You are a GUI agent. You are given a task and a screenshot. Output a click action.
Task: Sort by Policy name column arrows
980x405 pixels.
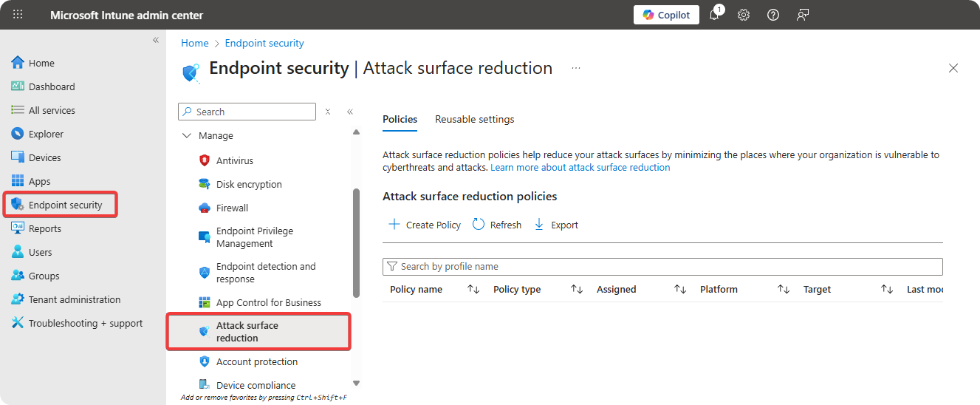click(x=473, y=290)
